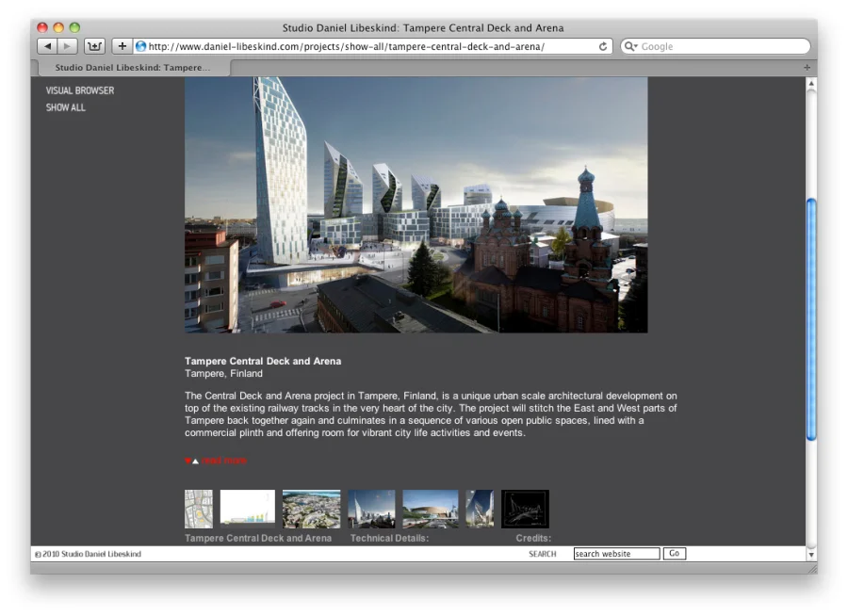Screen dimensions: 848x616
Task: Click the Add Bookmark plus button
Action: point(122,46)
